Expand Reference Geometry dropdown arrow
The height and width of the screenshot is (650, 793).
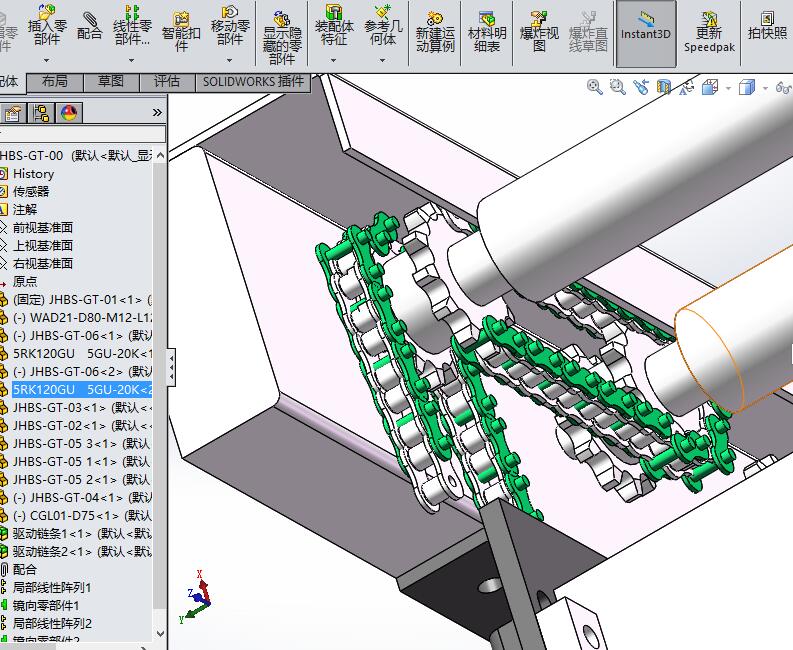coord(383,60)
